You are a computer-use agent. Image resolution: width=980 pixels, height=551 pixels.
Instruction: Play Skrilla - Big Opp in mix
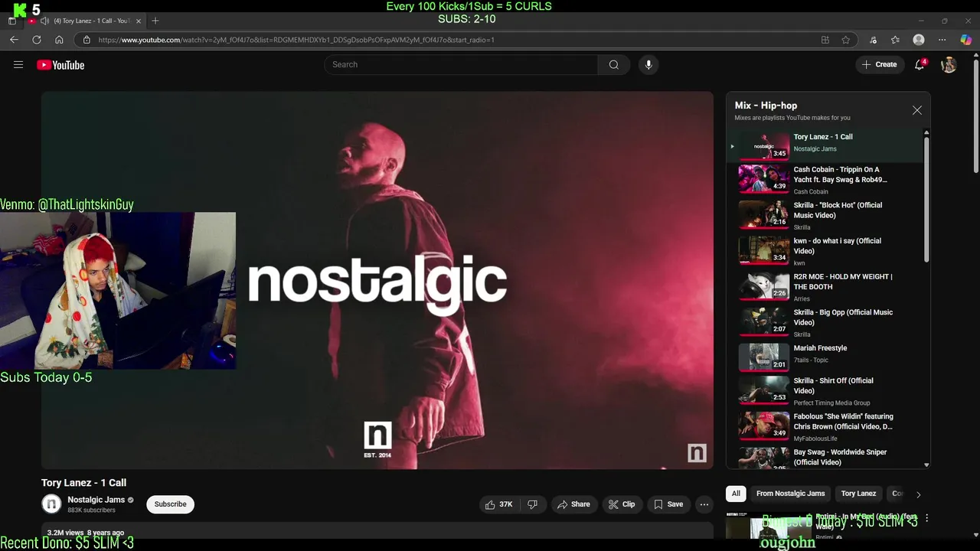pyautogui.click(x=825, y=323)
